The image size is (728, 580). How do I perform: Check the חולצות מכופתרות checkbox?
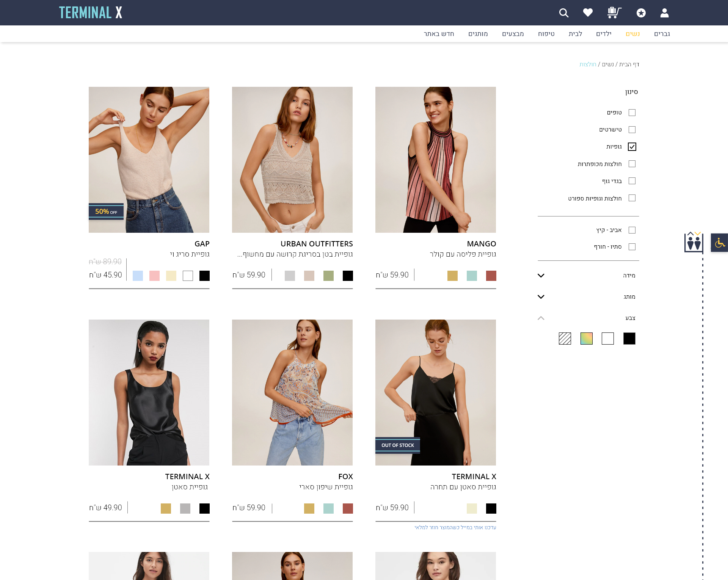pos(632,164)
